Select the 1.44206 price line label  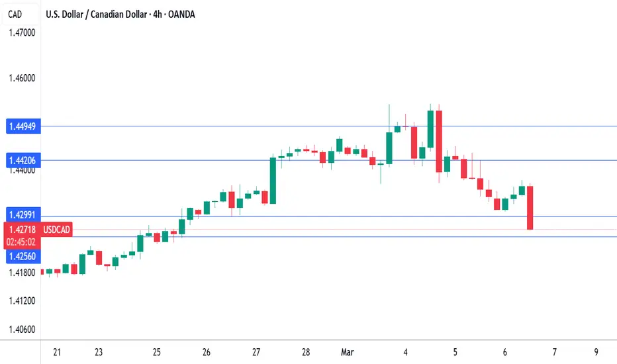[23, 160]
